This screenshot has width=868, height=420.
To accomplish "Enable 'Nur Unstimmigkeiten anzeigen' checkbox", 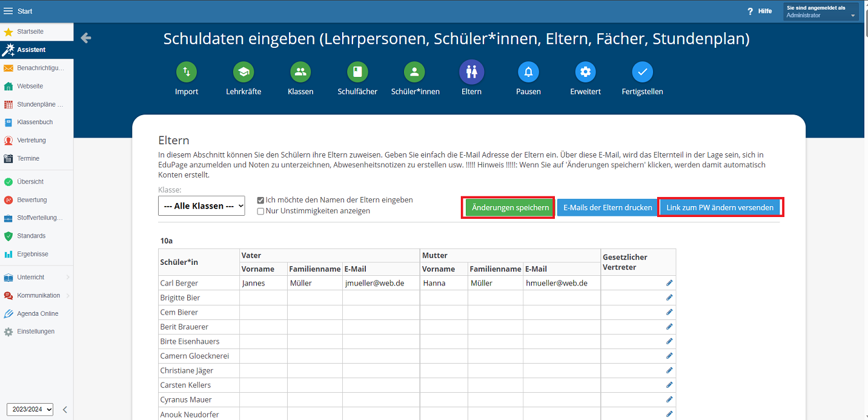I will click(x=260, y=211).
